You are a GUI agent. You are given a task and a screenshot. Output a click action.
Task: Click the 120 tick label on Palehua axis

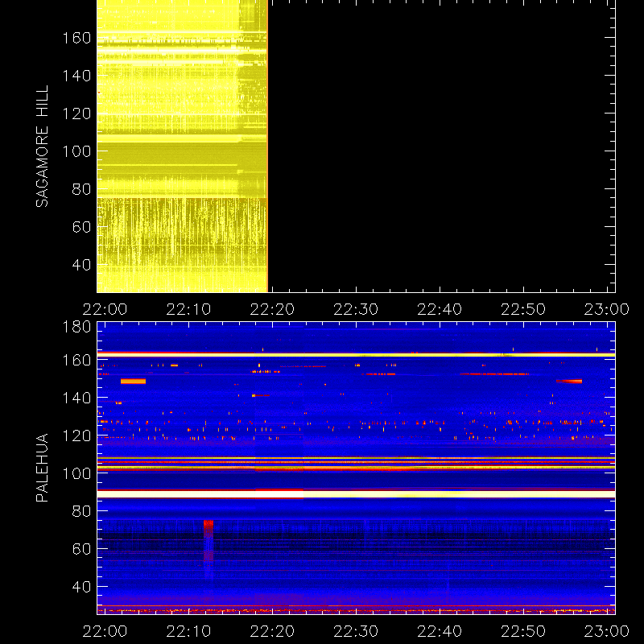tap(76, 436)
